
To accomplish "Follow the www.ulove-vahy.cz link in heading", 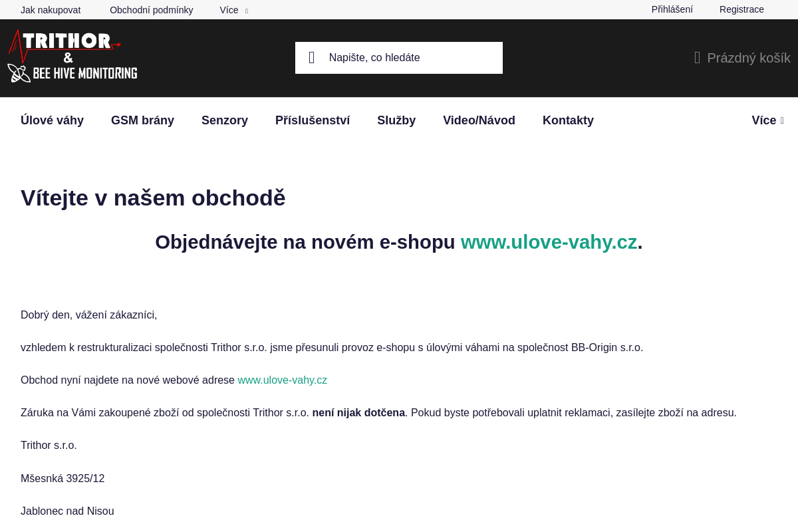I will point(549,242).
